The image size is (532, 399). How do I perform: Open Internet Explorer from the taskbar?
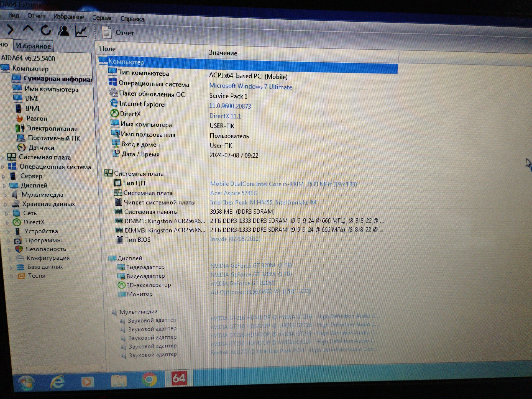point(57,382)
